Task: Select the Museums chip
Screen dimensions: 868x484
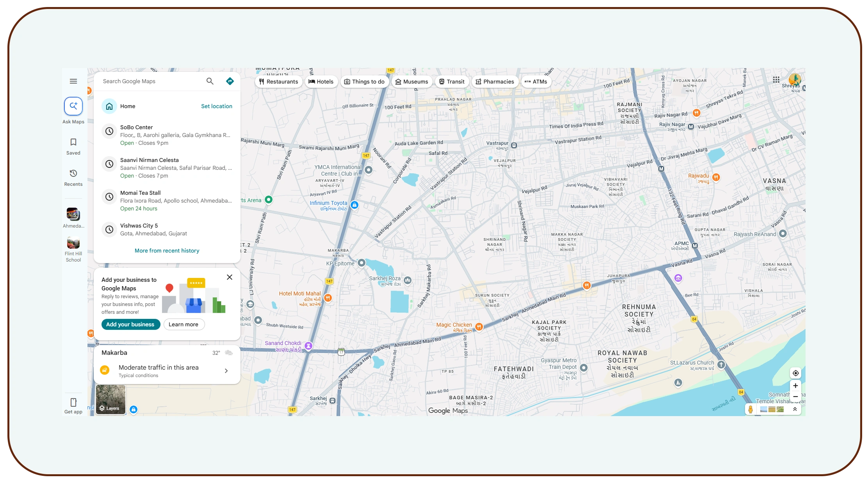Action: click(x=412, y=82)
